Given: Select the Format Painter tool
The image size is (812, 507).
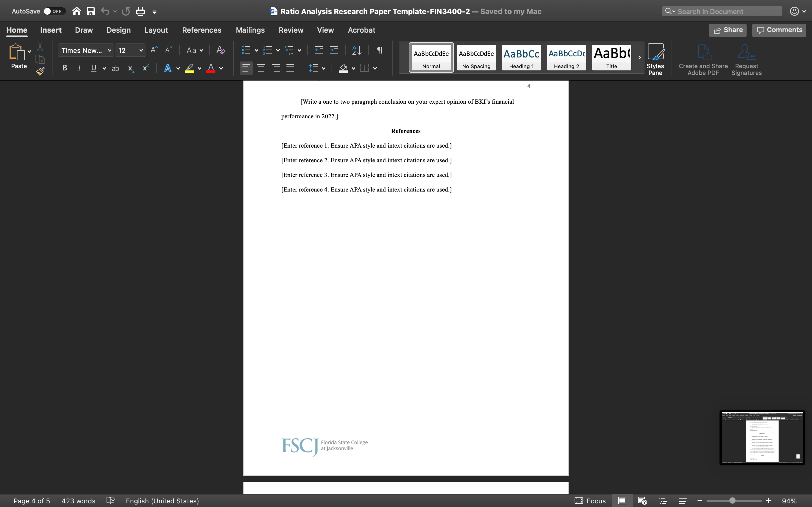Looking at the screenshot, I should click(39, 71).
